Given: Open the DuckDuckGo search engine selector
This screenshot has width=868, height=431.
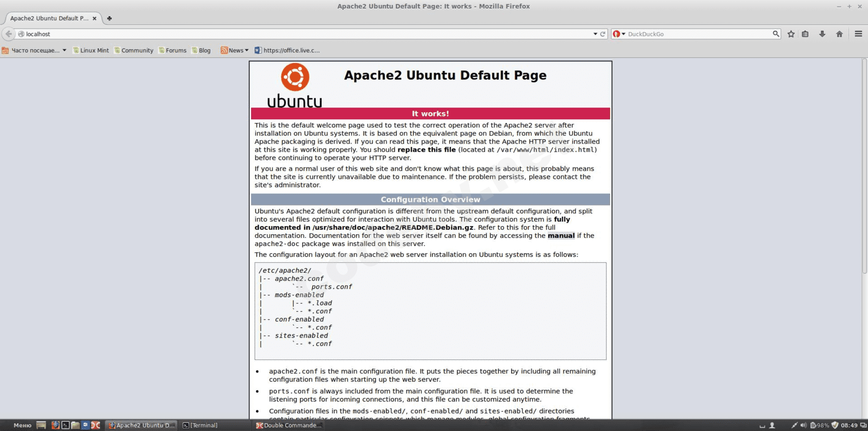Looking at the screenshot, I should pos(619,34).
